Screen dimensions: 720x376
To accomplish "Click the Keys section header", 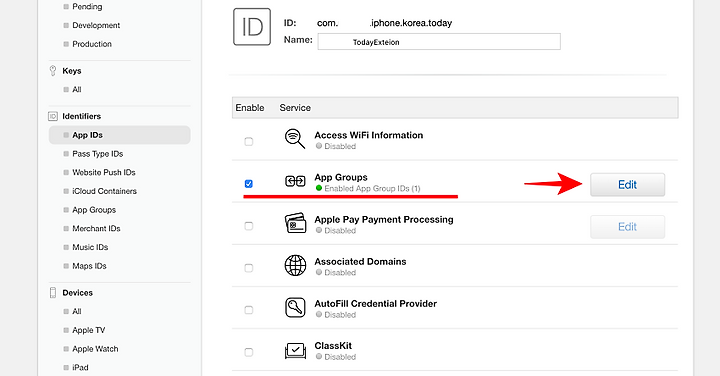I will 72,71.
